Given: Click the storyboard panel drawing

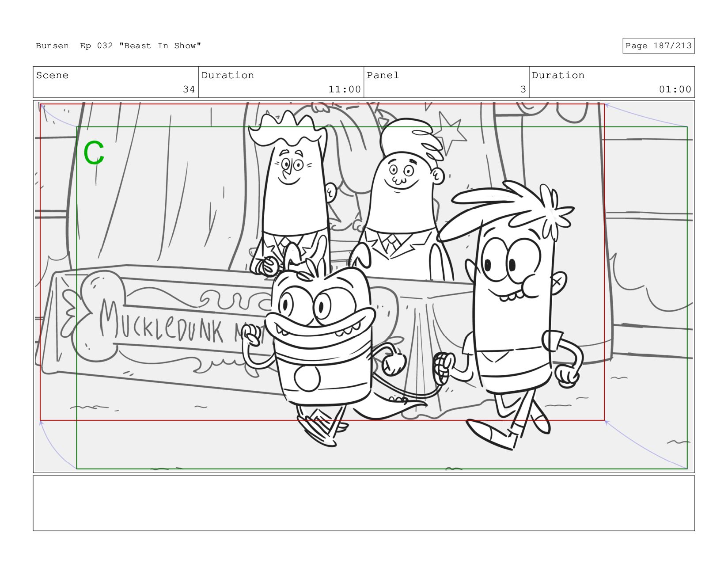Looking at the screenshot, I should pyautogui.click(x=364, y=286).
